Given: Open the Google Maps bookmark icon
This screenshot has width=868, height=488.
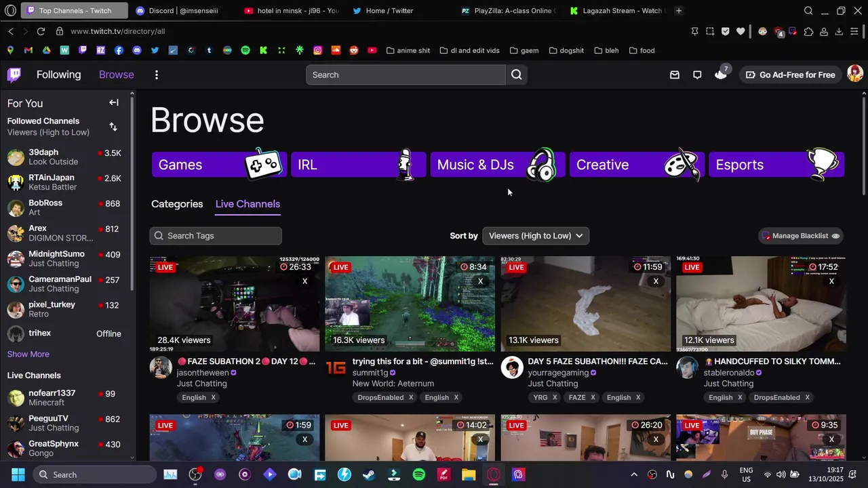Looking at the screenshot, I should (10, 50).
